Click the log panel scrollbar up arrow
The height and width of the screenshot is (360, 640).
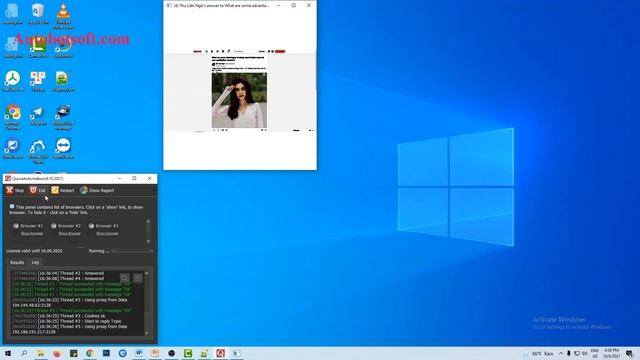click(x=147, y=273)
